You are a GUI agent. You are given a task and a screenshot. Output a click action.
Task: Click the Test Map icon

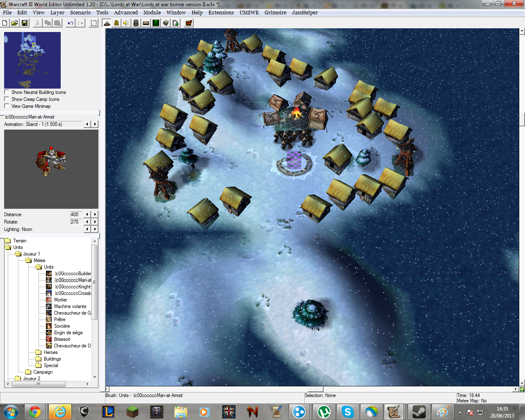(189, 23)
